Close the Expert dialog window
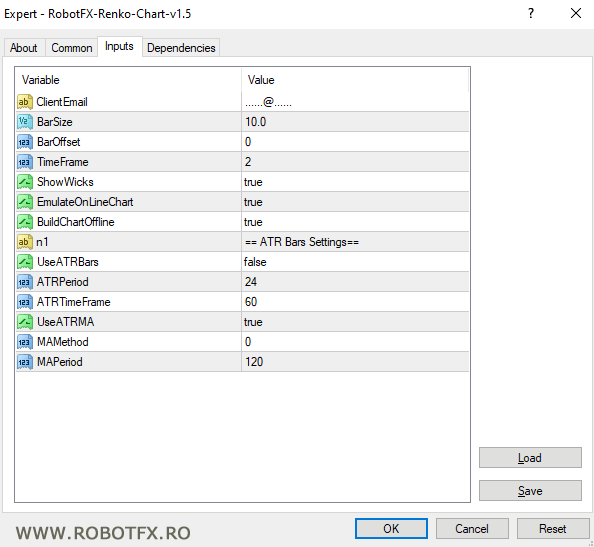 [x=576, y=14]
